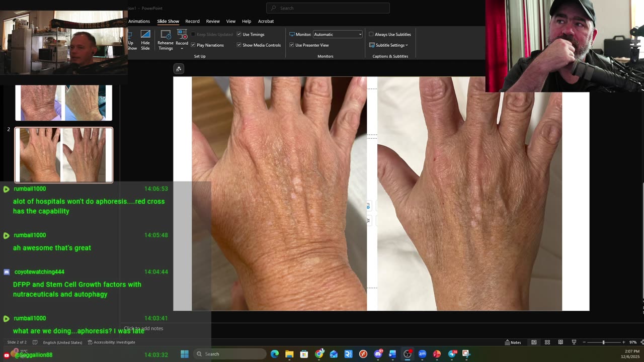Toggle the Use Presenter View checkbox
This screenshot has height=362, width=644.
(291, 45)
